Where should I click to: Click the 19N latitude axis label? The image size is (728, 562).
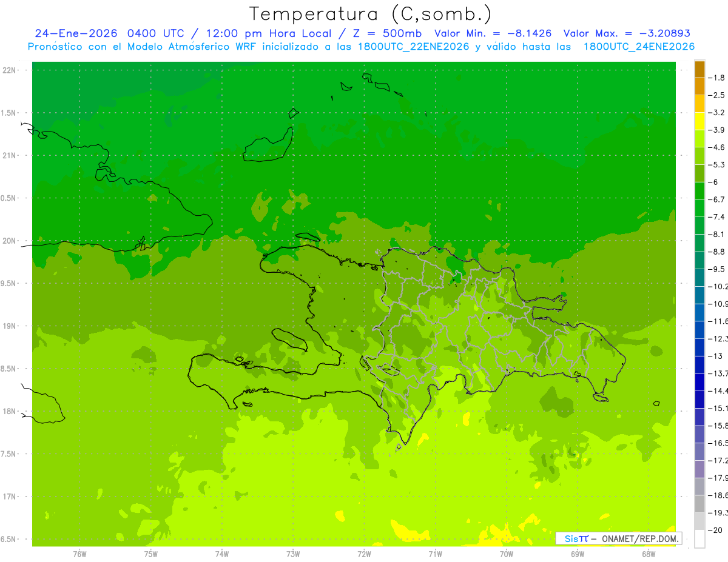point(10,326)
